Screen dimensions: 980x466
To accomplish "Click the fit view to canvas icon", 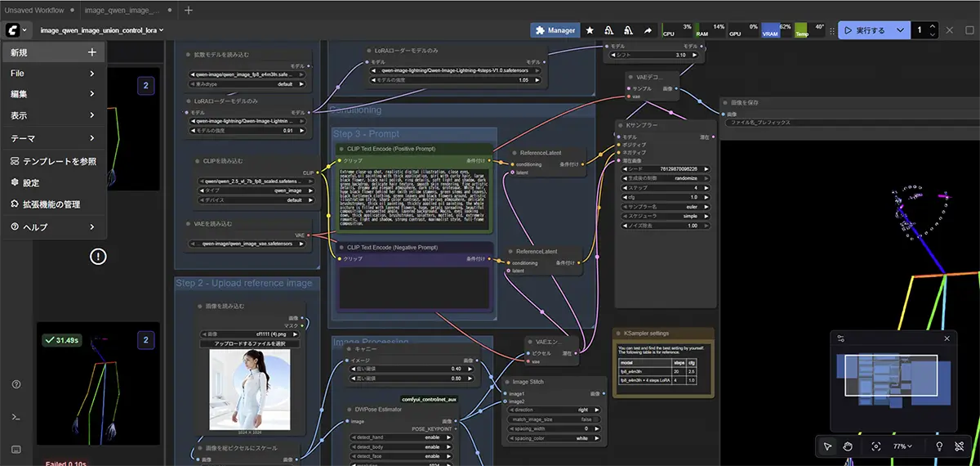I will [x=876, y=446].
